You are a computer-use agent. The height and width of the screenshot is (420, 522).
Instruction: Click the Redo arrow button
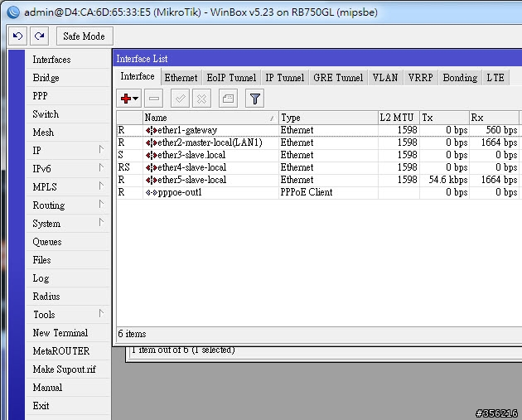[x=39, y=36]
